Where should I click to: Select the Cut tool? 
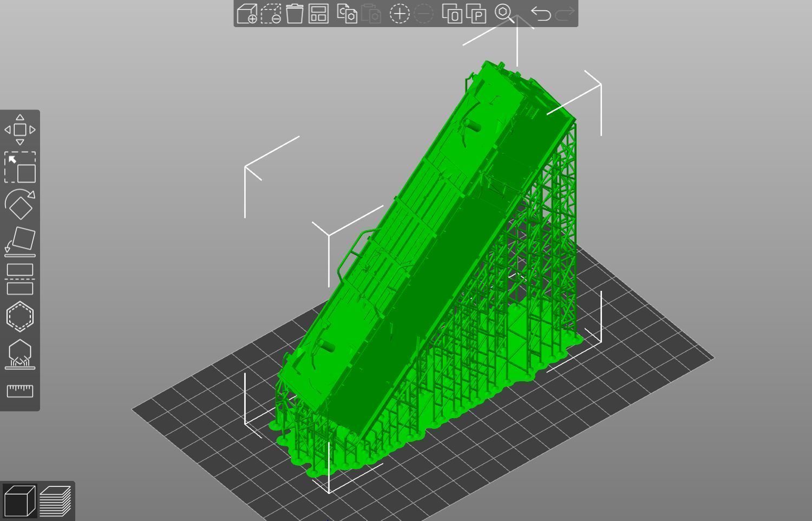coord(20,279)
